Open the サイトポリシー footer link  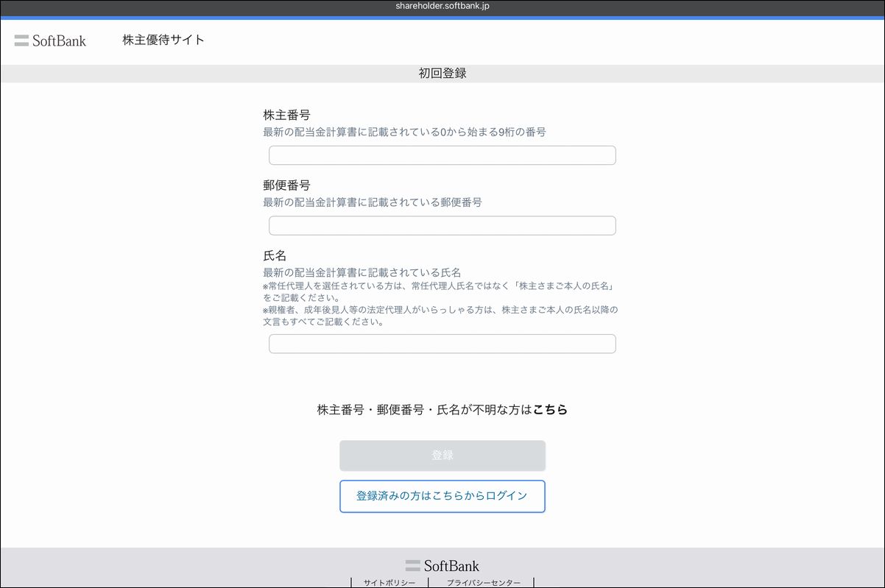(x=389, y=582)
